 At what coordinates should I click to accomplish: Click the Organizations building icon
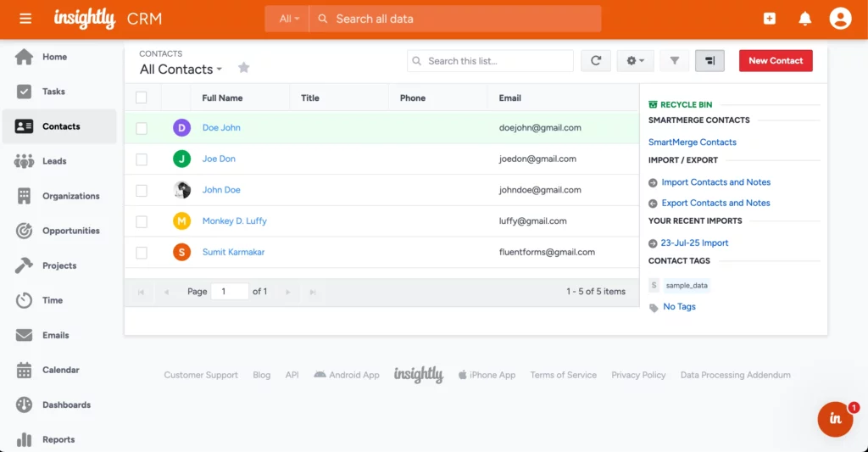(24, 196)
